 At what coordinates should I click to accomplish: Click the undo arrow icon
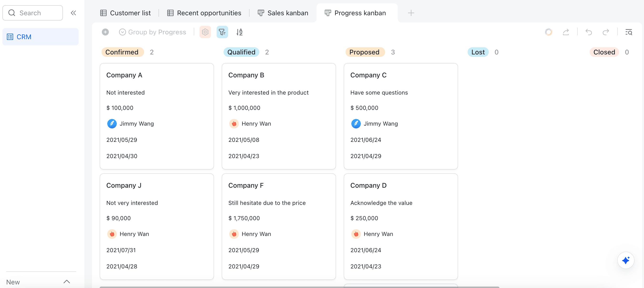(588, 32)
